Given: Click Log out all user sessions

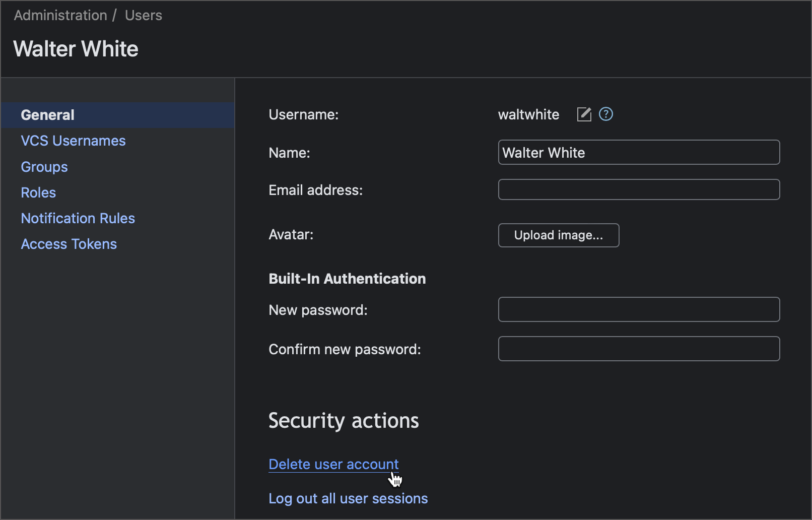Looking at the screenshot, I should tap(348, 498).
